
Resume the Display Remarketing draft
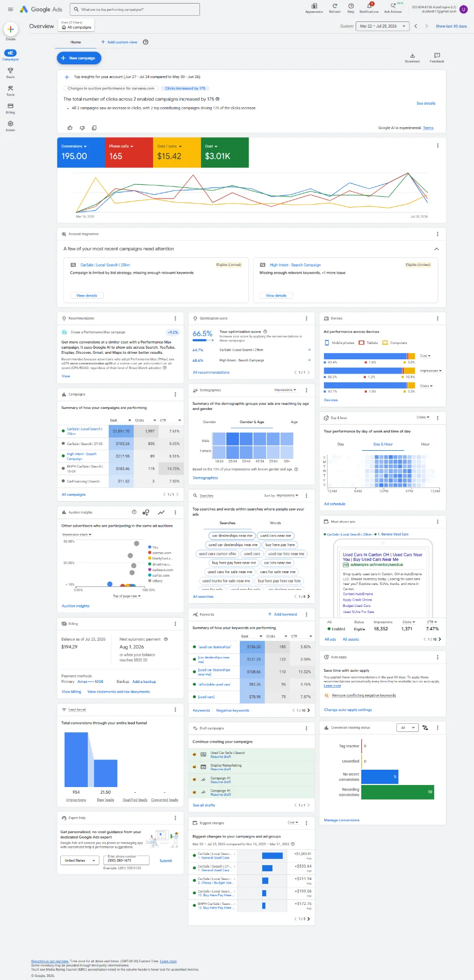tap(220, 769)
